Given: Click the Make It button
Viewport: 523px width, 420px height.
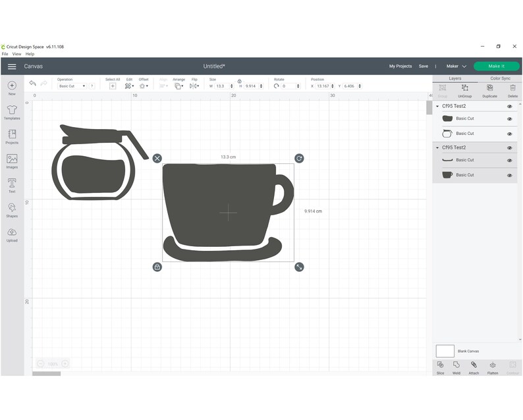Looking at the screenshot, I should click(496, 66).
